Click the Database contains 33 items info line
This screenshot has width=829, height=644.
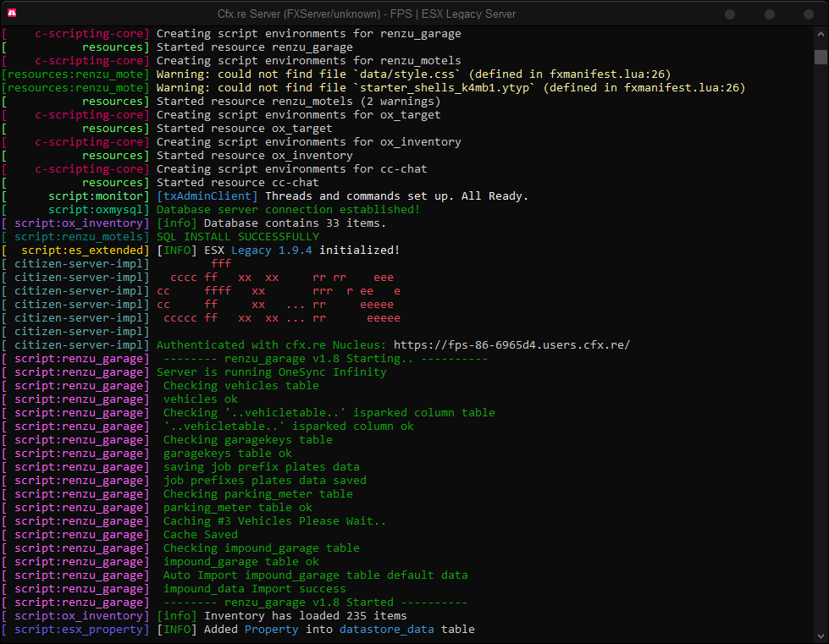[271, 223]
